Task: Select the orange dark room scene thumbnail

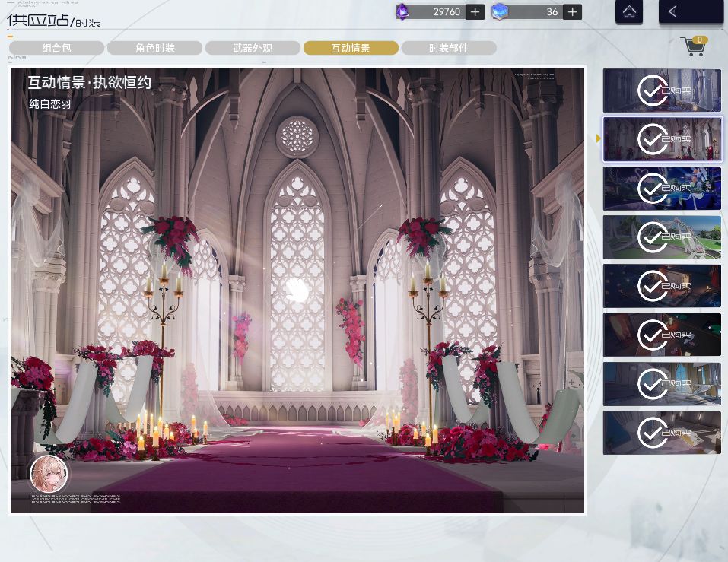Action: point(662,335)
